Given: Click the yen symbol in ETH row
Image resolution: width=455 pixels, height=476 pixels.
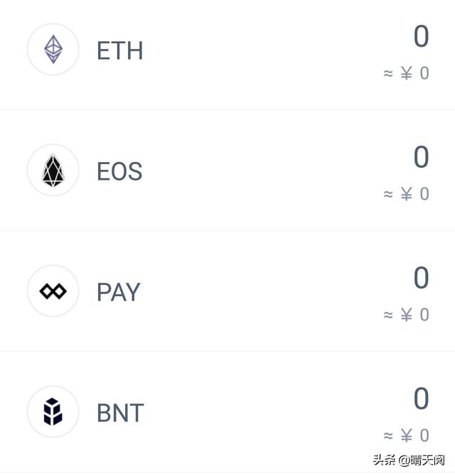Looking at the screenshot, I should point(406,73).
